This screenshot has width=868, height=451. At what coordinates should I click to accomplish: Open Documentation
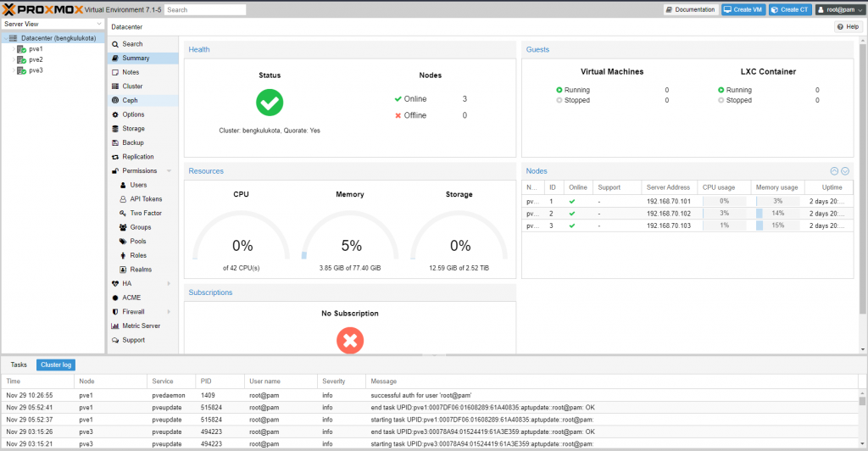point(691,9)
